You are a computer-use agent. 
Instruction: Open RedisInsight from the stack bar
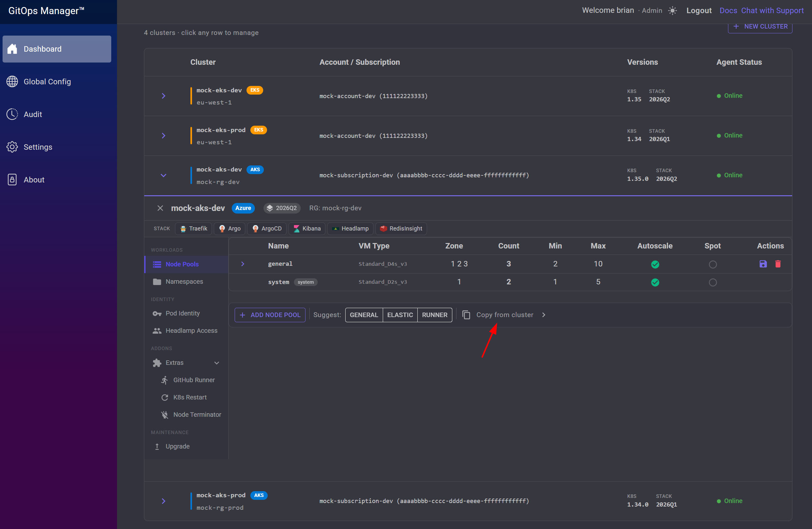tap(401, 229)
